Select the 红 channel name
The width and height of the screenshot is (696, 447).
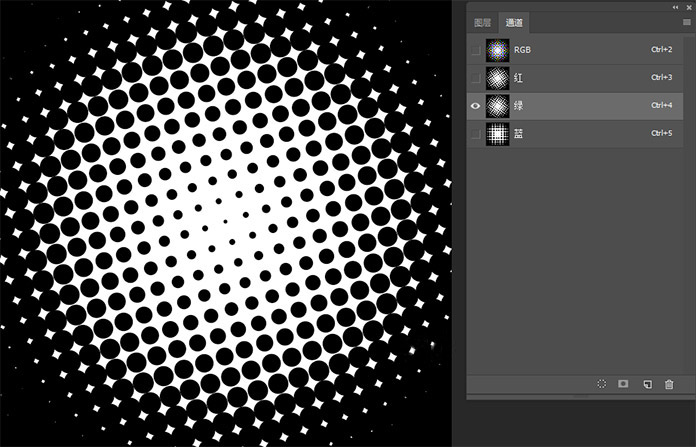coord(518,78)
